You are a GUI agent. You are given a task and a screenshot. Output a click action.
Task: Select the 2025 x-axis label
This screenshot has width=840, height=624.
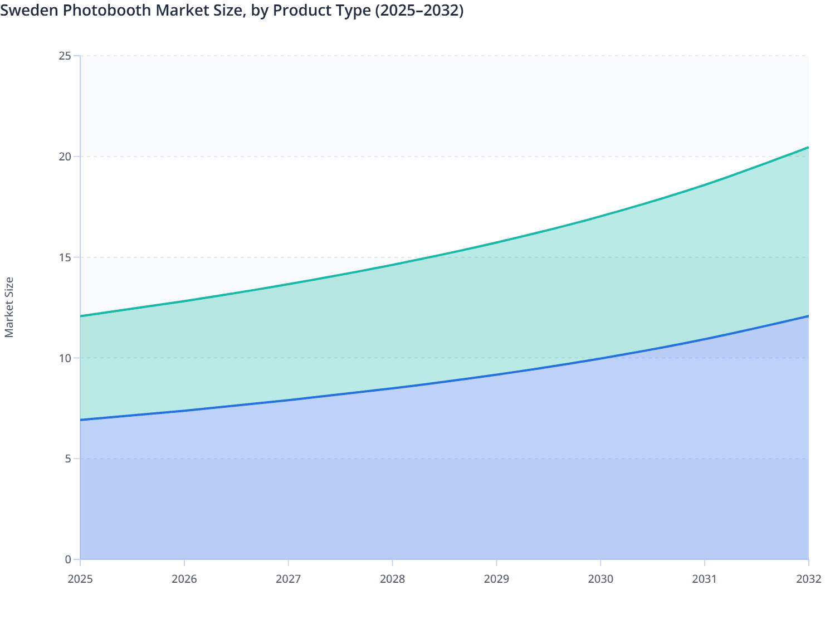coord(80,579)
